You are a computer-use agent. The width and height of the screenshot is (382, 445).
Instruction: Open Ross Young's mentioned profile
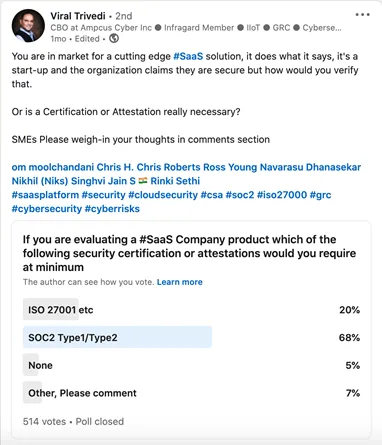(x=230, y=167)
